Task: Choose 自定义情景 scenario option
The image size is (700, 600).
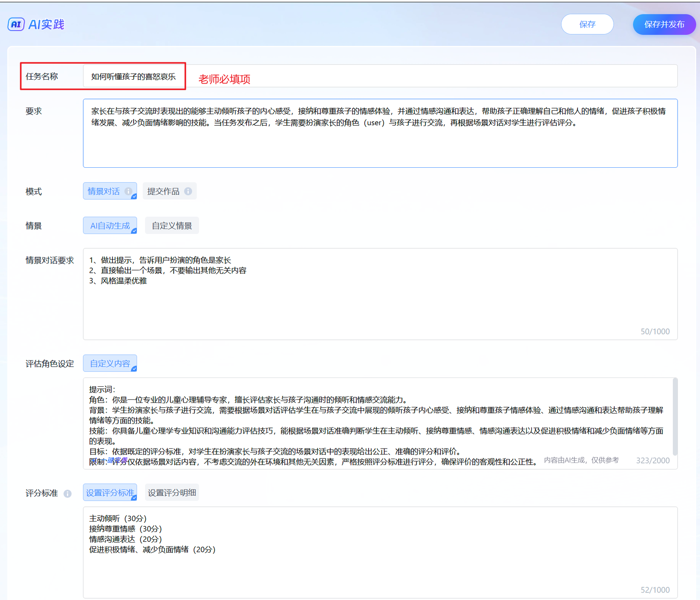Action: (x=172, y=226)
